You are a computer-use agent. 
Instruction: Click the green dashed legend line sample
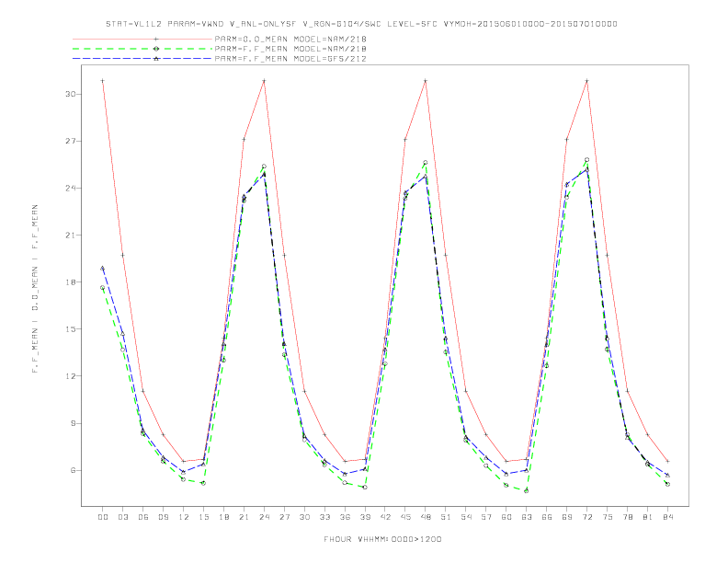point(142,49)
